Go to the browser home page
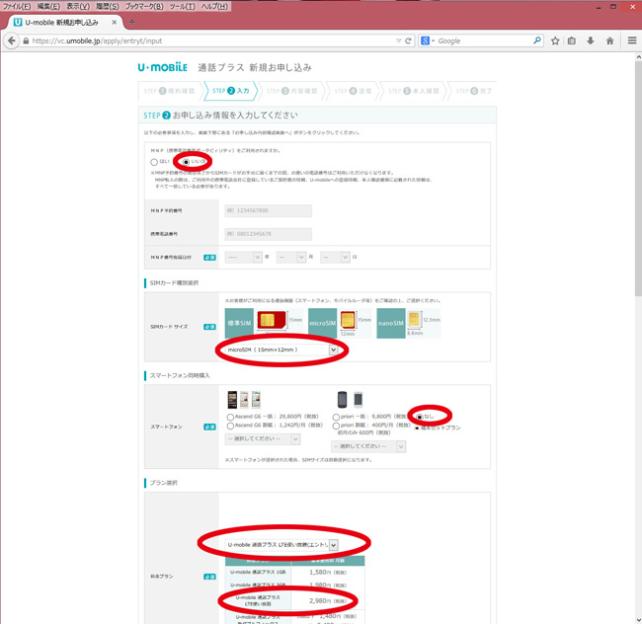Screen dimensions: 642x624 (610, 41)
